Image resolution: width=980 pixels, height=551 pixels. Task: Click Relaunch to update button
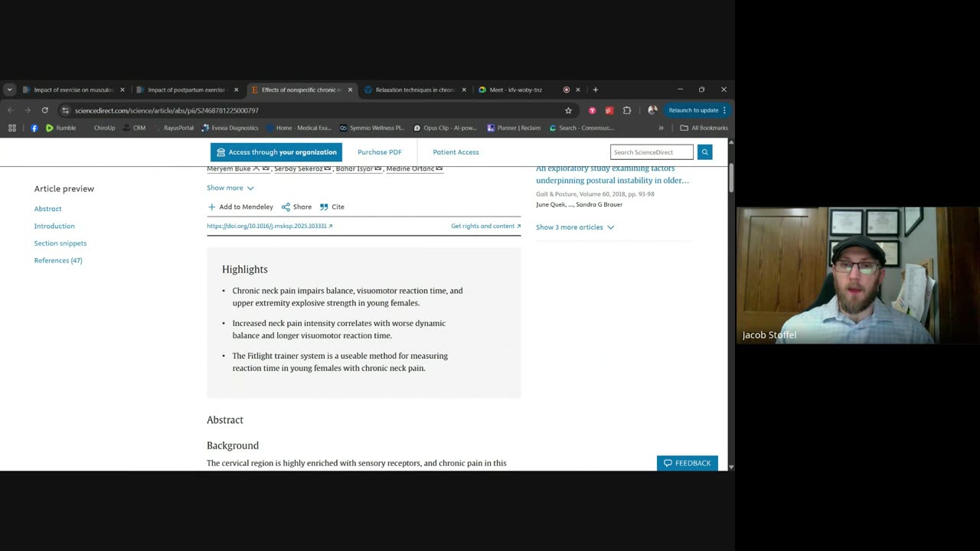(x=694, y=110)
